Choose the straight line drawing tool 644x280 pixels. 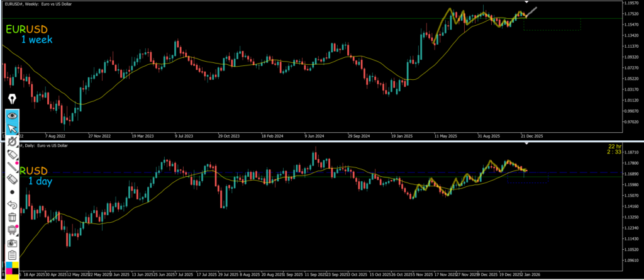pyautogui.click(x=12, y=167)
